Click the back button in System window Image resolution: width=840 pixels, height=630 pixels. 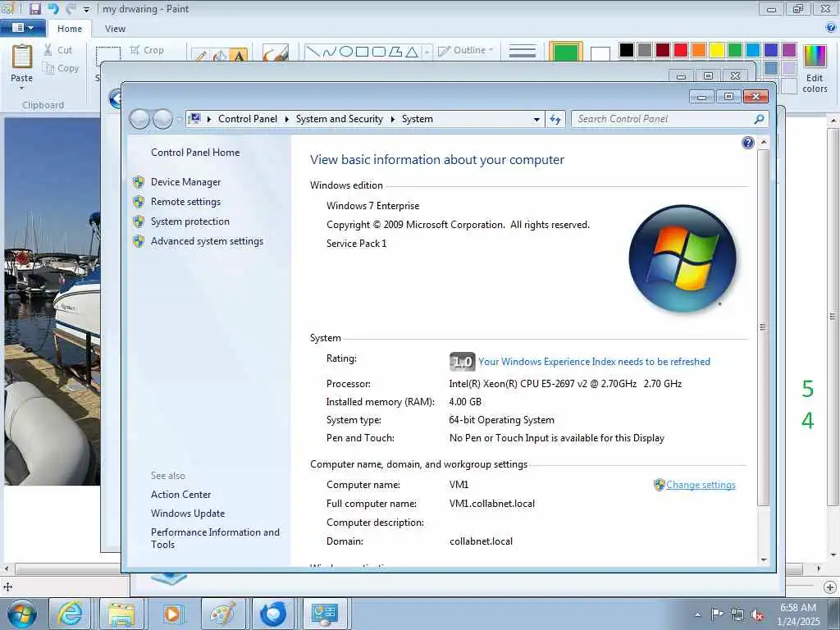point(139,119)
